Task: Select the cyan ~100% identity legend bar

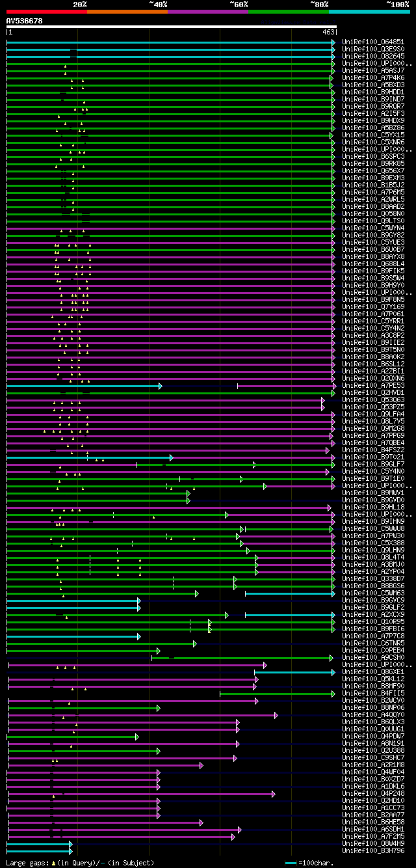Action: point(369,12)
